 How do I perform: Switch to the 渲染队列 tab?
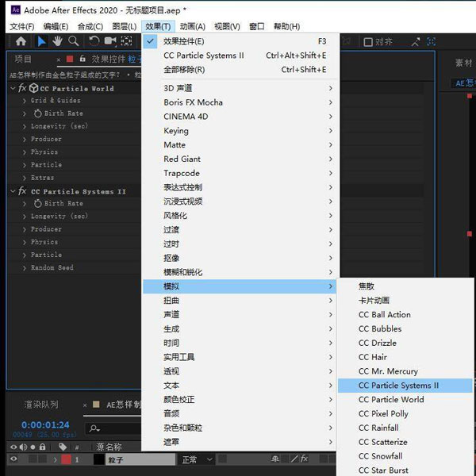pos(41,405)
